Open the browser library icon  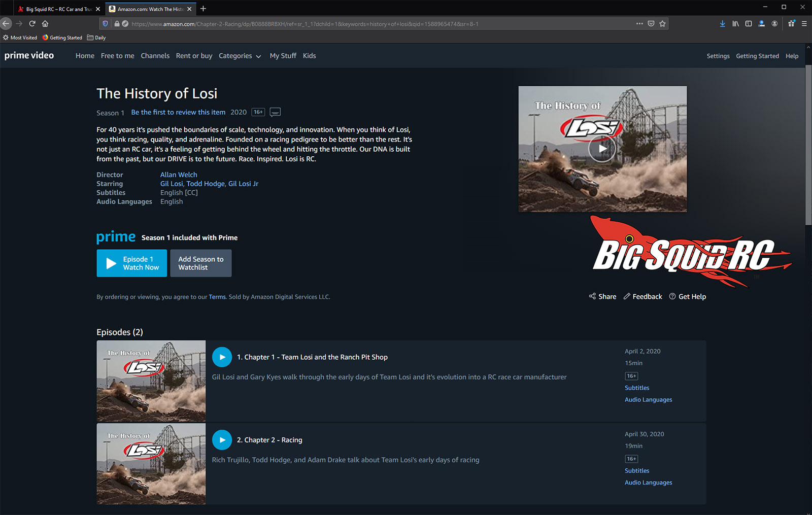click(735, 23)
